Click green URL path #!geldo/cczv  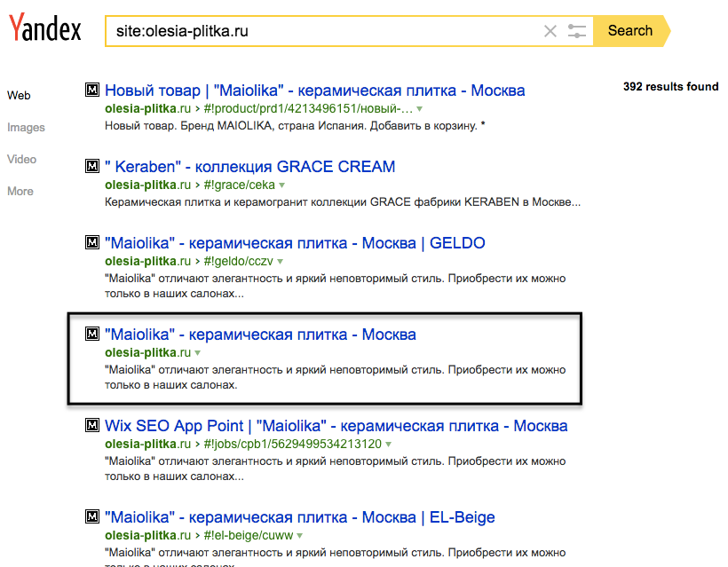(x=238, y=261)
